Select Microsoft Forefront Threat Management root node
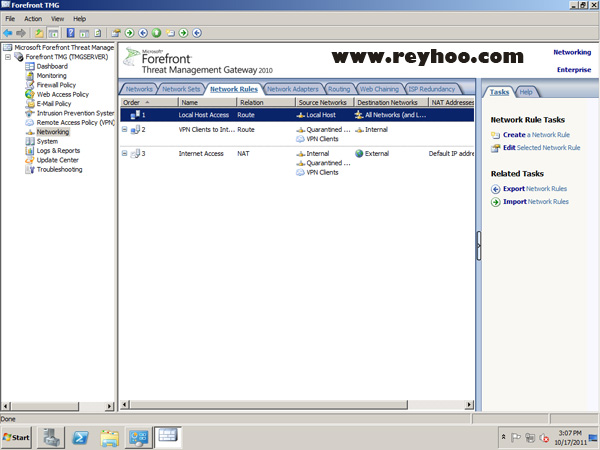The image size is (600, 450). [x=64, y=47]
